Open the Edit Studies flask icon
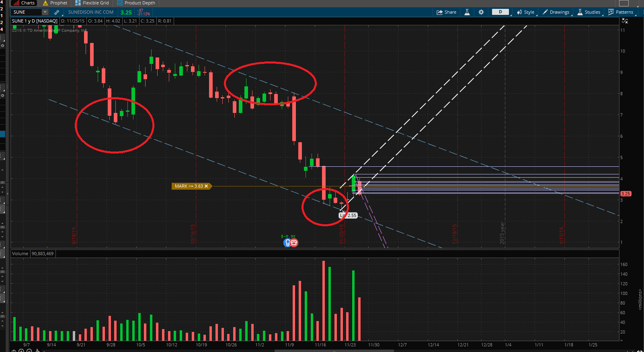Viewport: 644px width, 352px height. 467,12
